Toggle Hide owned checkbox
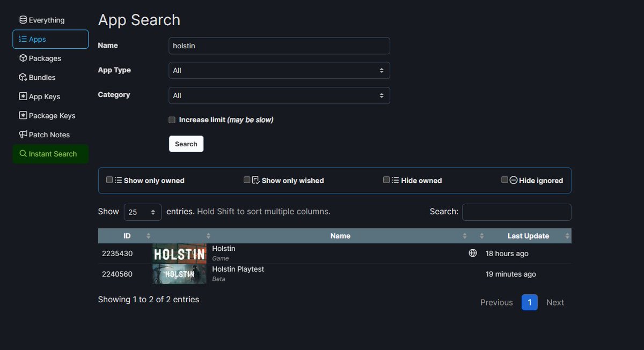Viewport: 644px width, 350px height. click(386, 180)
